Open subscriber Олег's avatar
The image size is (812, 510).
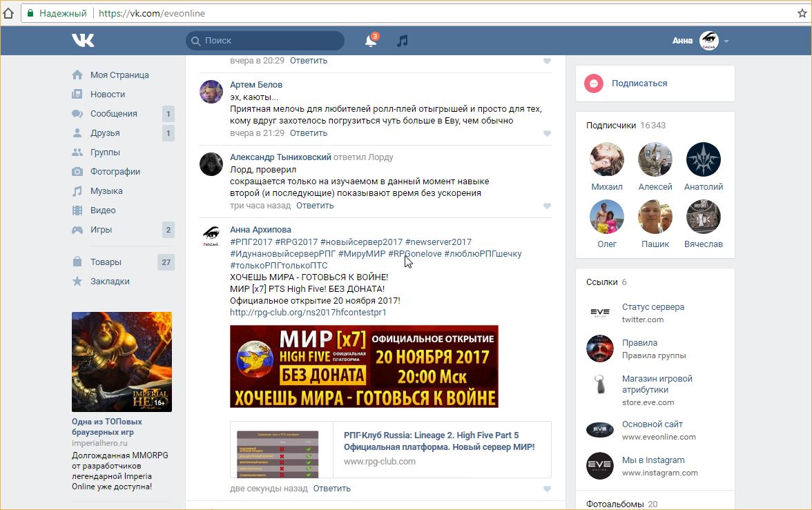[x=606, y=217]
